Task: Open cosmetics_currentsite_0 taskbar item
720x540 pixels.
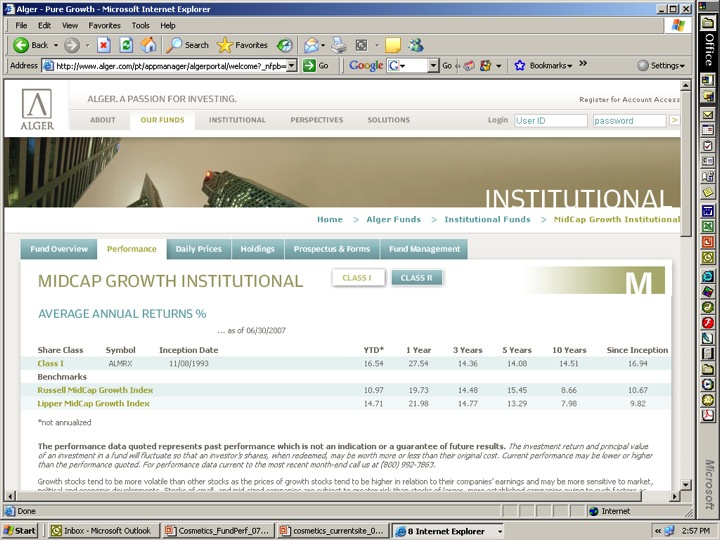Action: point(333,531)
